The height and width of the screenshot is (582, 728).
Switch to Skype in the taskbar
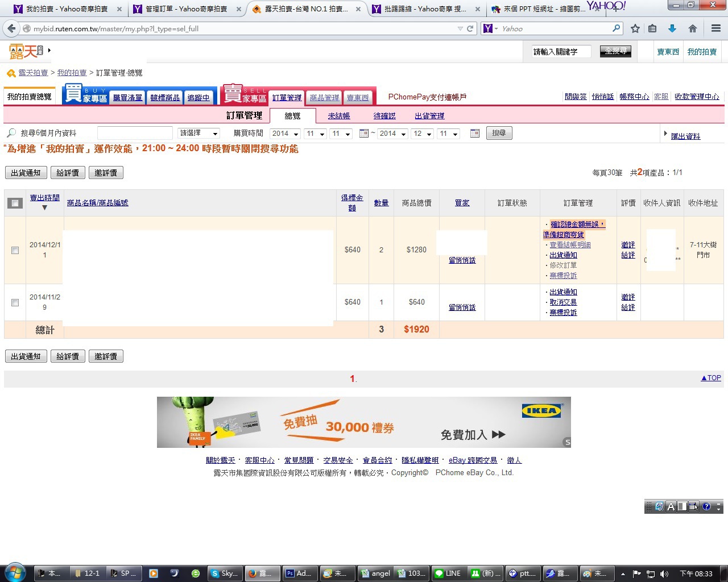[225, 573]
